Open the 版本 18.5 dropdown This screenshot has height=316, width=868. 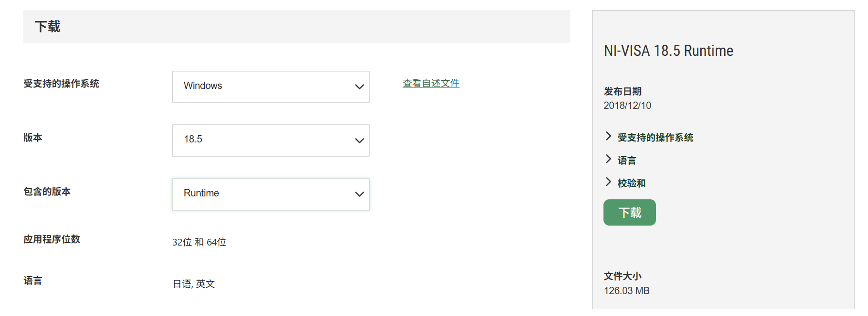point(270,140)
